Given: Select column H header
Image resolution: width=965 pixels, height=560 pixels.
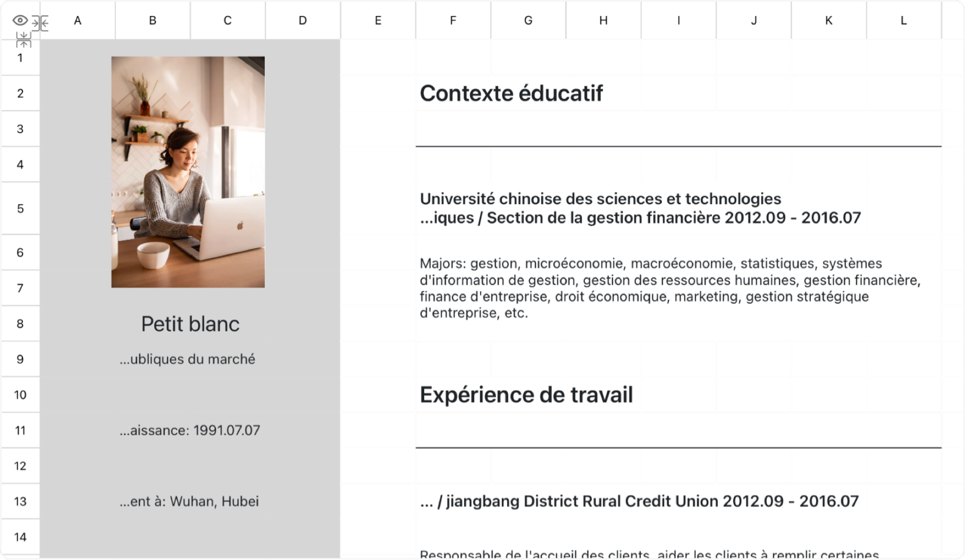Looking at the screenshot, I should coord(603,21).
